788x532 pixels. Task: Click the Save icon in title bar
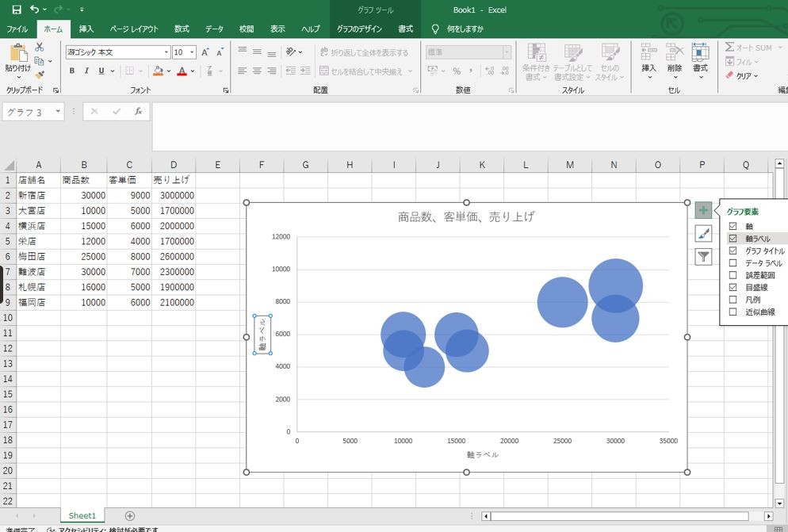[x=17, y=9]
